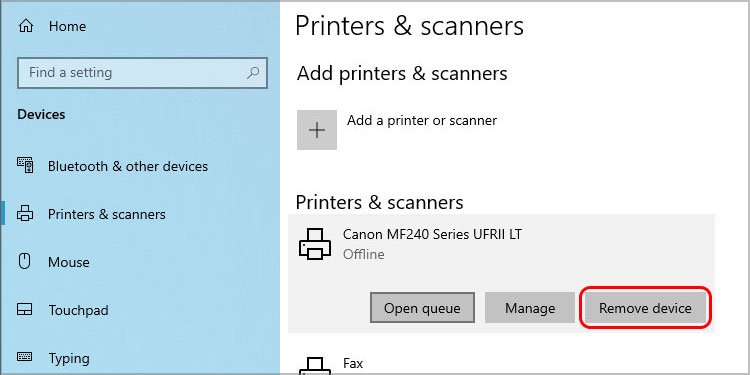Click the Open queue button
750x375 pixels.
point(422,308)
